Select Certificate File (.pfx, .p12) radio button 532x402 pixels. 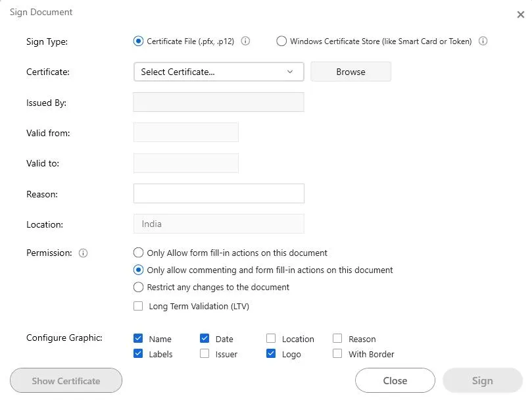coord(138,41)
